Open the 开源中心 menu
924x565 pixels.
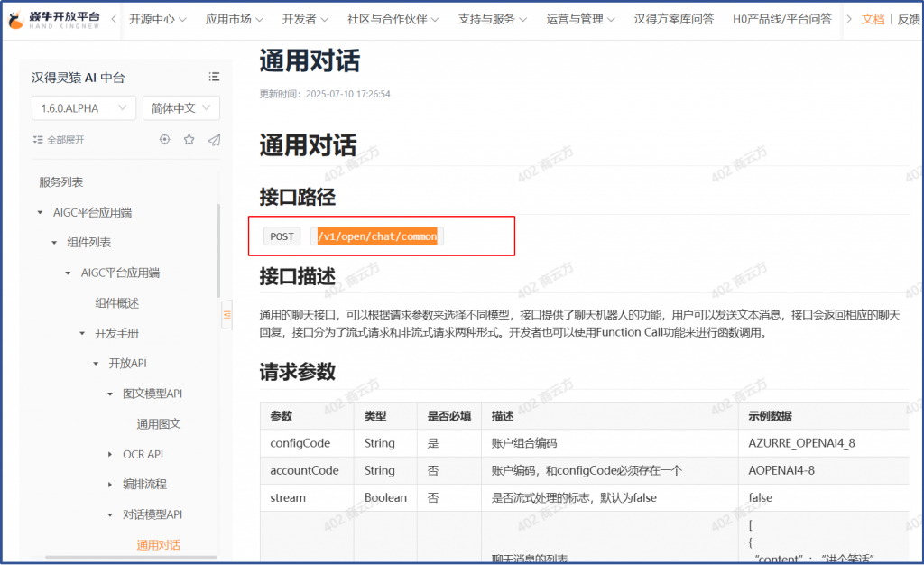158,19
